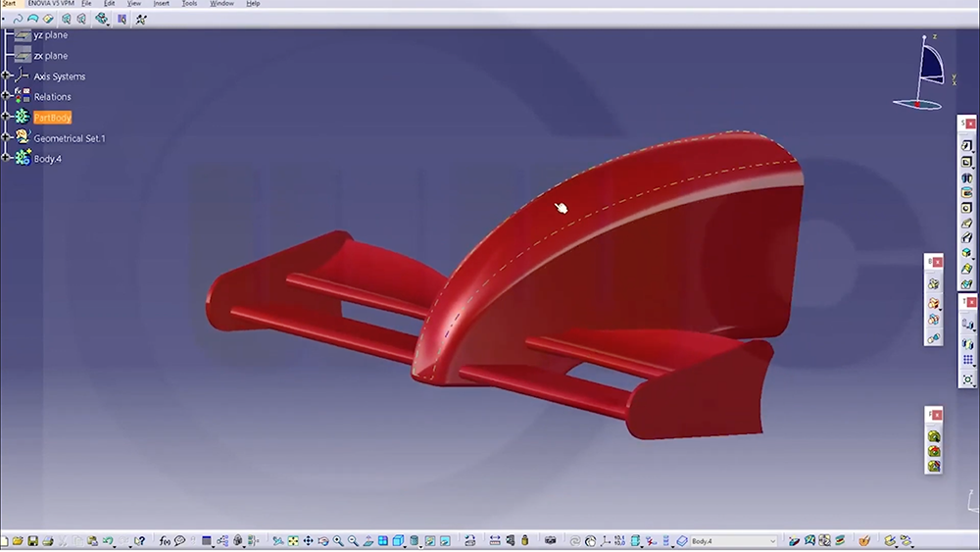Click the Capture camera icon
This screenshot has height=552, width=980.
550,541
